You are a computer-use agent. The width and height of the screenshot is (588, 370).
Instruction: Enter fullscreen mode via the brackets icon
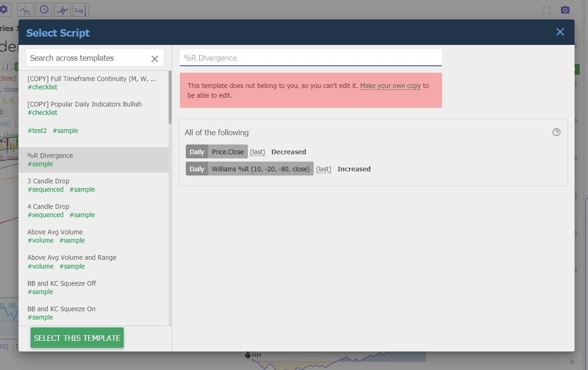click(x=546, y=9)
